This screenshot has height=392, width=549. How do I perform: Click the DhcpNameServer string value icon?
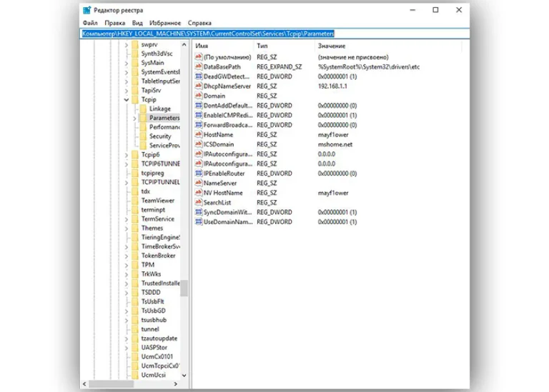click(x=199, y=86)
